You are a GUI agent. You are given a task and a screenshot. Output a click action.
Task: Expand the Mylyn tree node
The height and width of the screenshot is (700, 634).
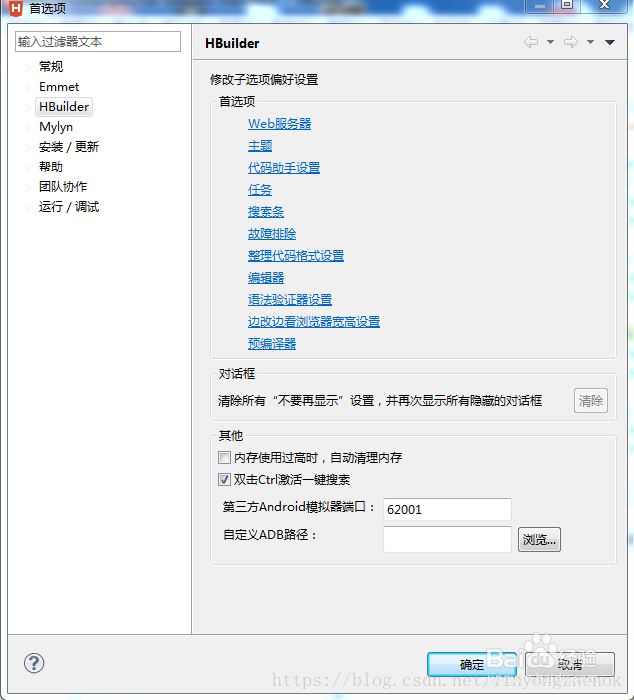point(28,127)
